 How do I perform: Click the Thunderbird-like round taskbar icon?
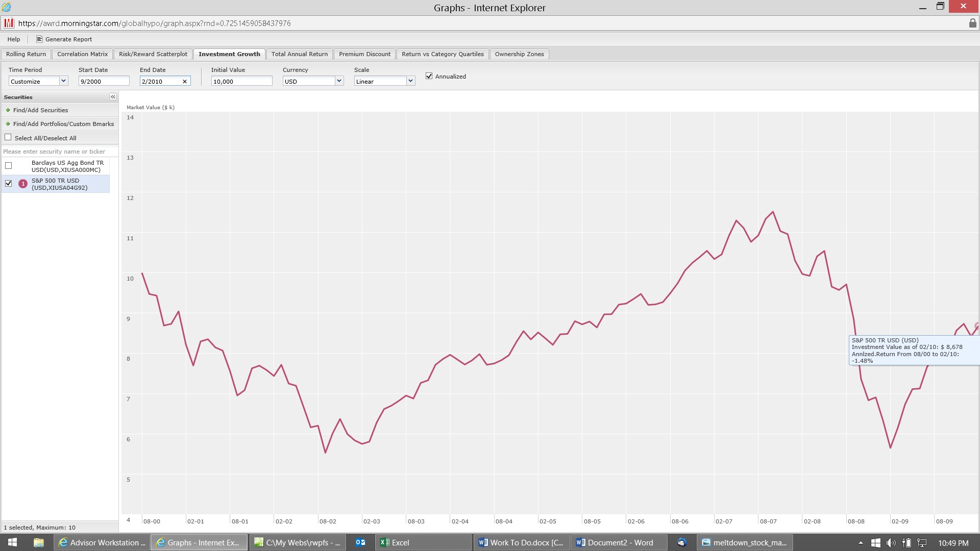(x=682, y=542)
